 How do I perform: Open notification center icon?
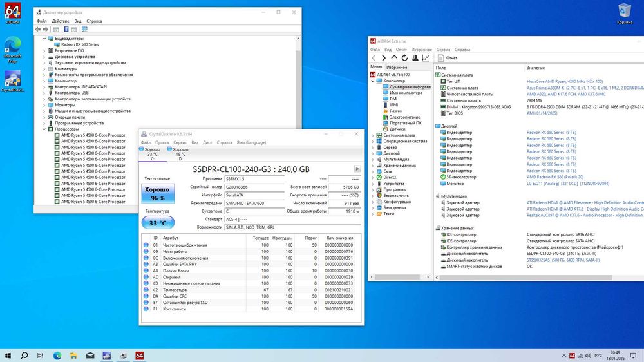(x=633, y=356)
